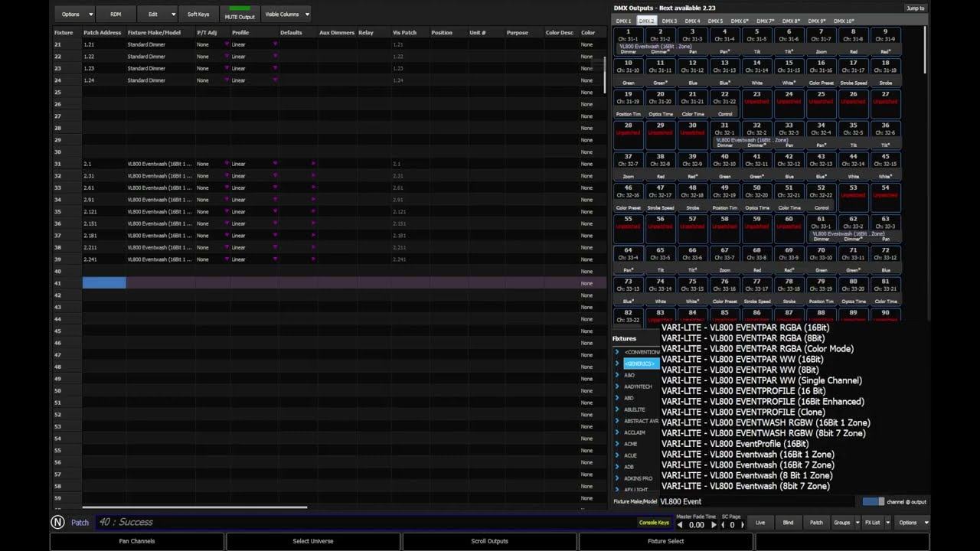Switch to Blind mode
980x551 pixels.
tap(788, 523)
